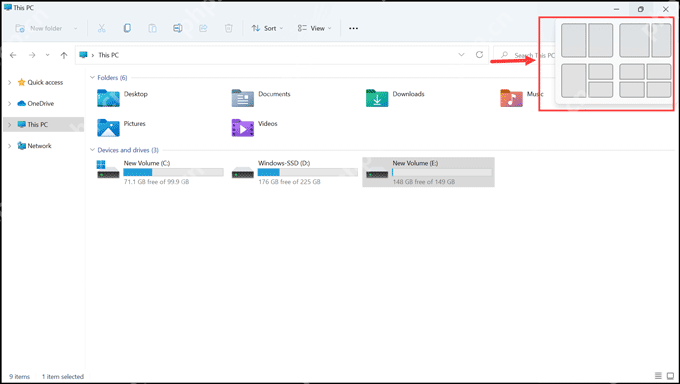Snap window to right half, equal split layout

pos(601,40)
